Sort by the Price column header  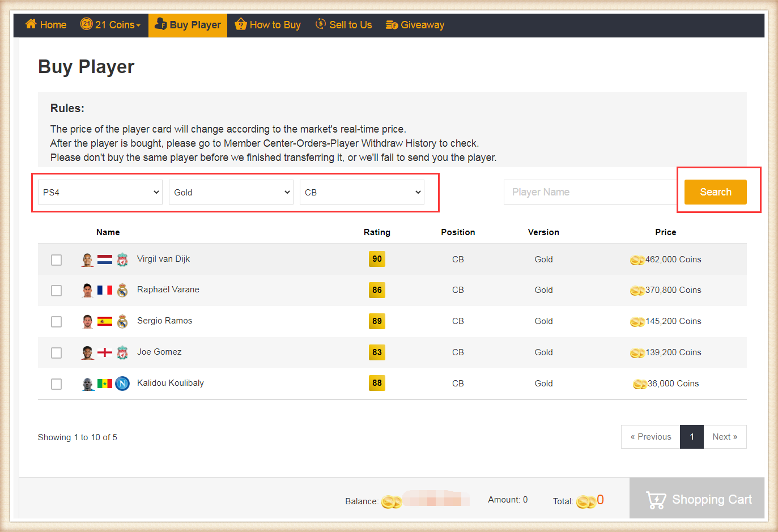pyautogui.click(x=666, y=232)
